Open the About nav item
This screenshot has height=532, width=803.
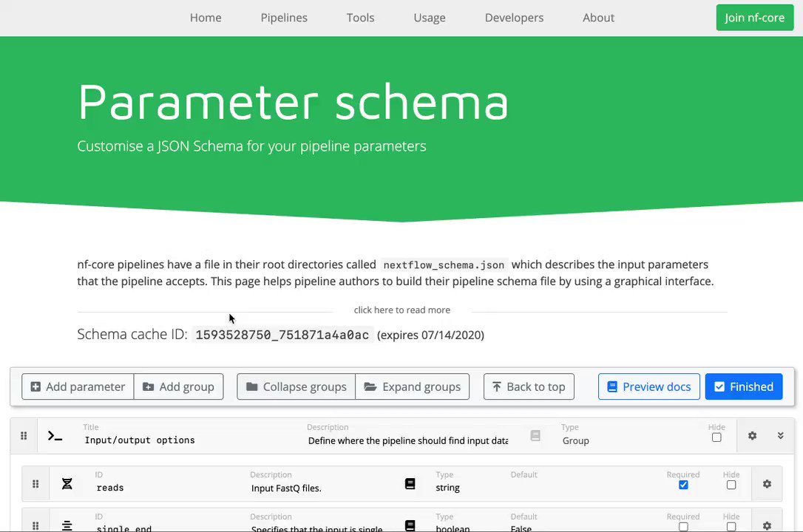(598, 18)
